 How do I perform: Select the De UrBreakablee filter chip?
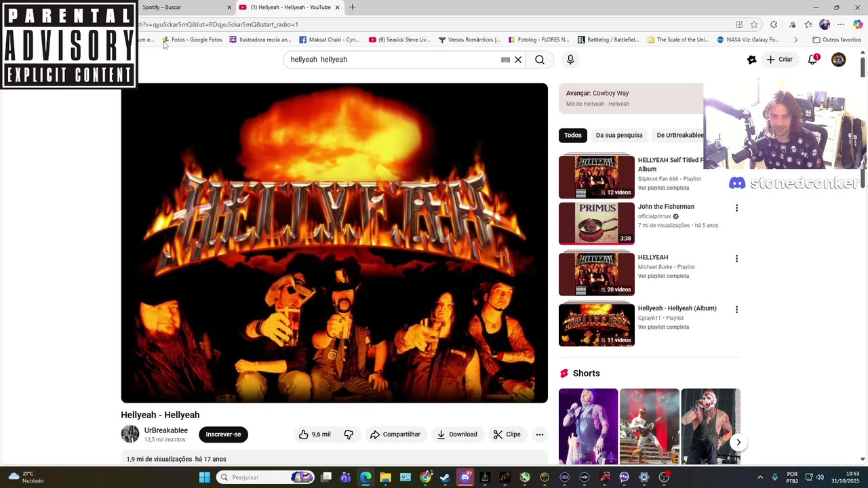(x=678, y=135)
